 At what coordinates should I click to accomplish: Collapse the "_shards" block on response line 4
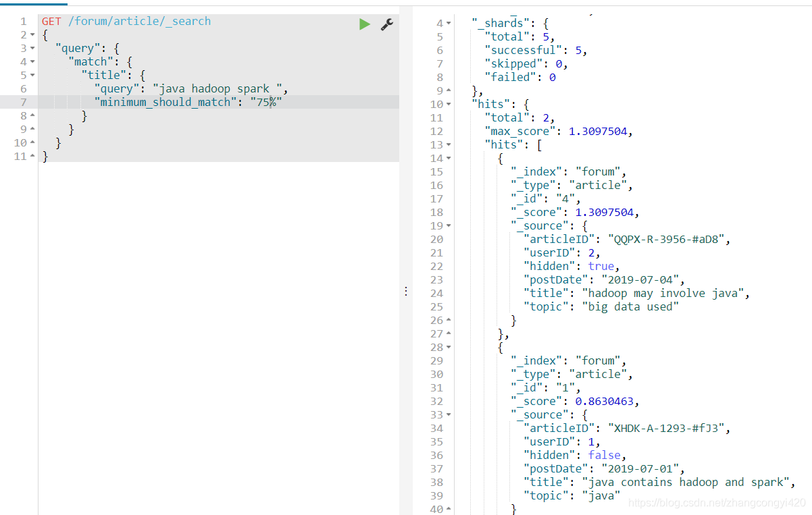(x=449, y=24)
